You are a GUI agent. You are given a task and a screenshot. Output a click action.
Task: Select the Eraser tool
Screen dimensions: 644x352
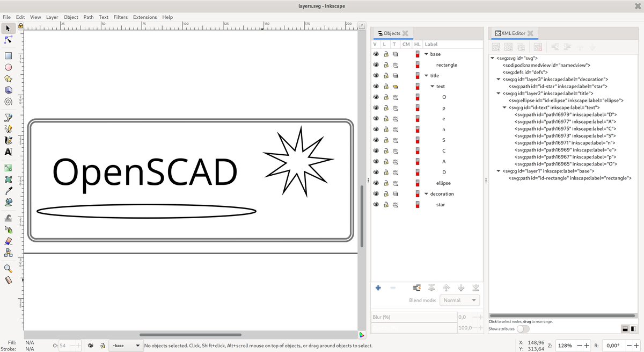click(8, 241)
